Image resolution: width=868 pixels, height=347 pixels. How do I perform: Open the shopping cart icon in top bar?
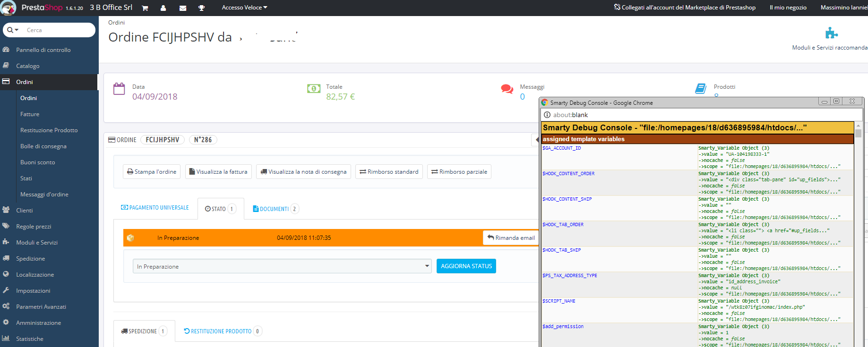pyautogui.click(x=145, y=8)
